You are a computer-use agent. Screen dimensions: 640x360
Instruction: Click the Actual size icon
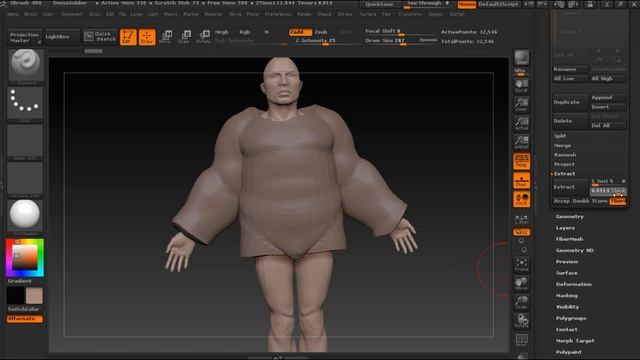click(x=521, y=123)
